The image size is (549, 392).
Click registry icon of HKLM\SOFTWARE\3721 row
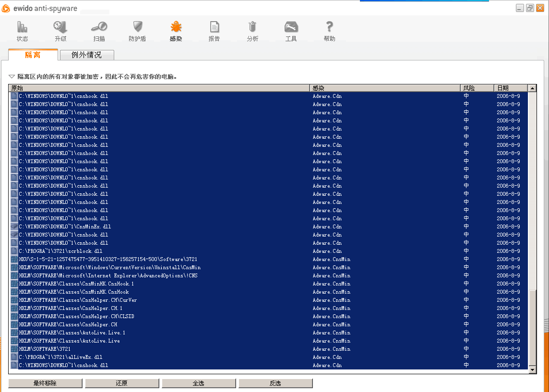tap(14, 349)
